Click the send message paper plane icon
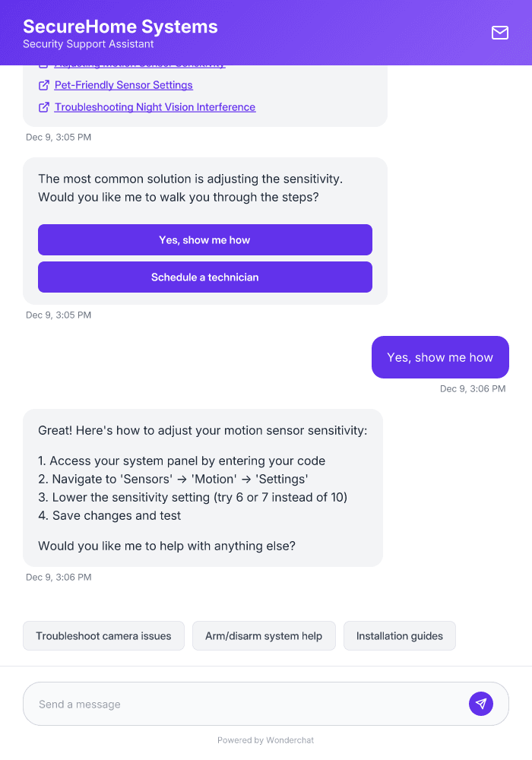 pyautogui.click(x=480, y=703)
